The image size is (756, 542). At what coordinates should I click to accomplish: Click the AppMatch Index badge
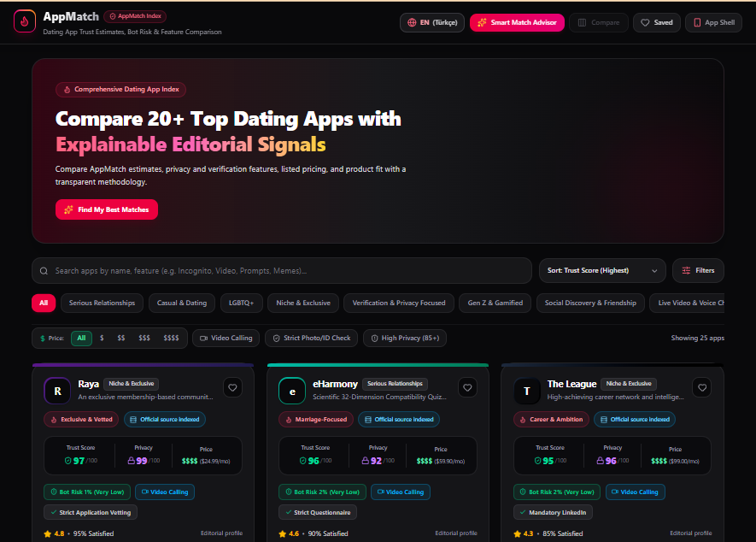tap(135, 16)
